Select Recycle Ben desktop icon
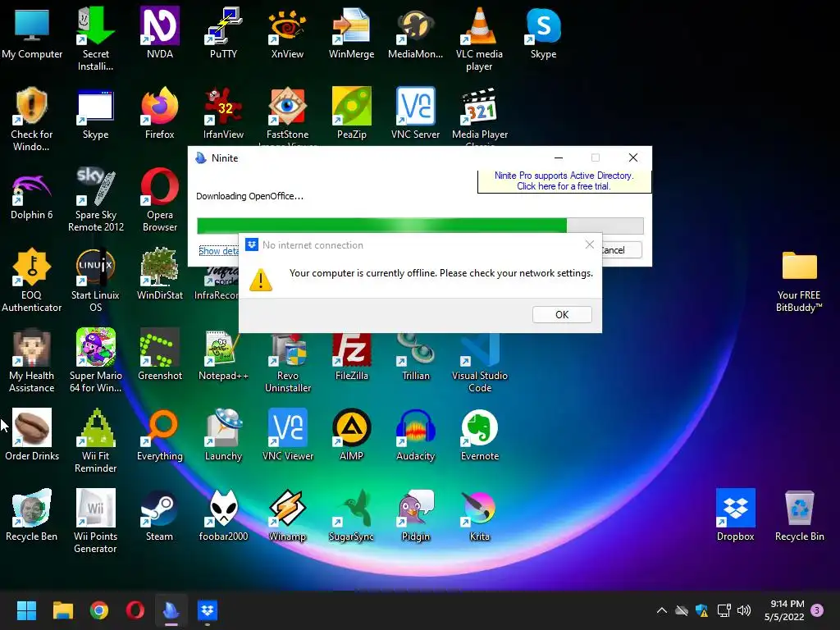Viewport: 840px width, 630px height. pyautogui.click(x=32, y=516)
